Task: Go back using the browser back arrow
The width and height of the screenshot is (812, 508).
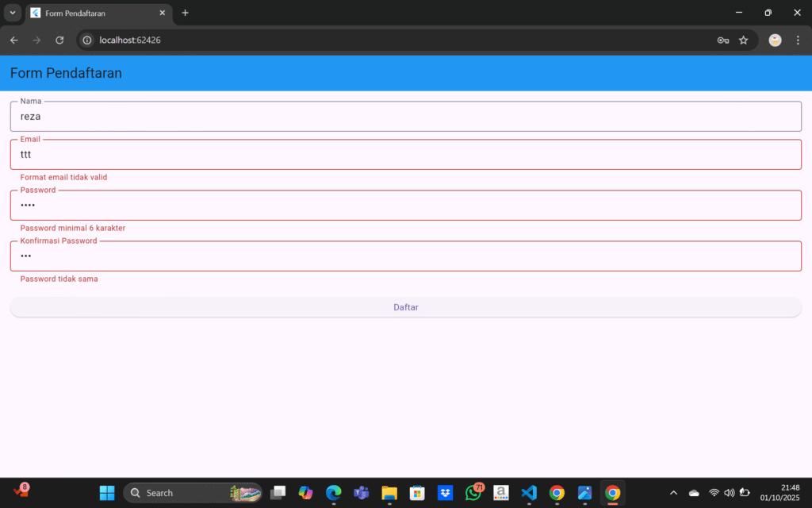Action: [x=14, y=40]
